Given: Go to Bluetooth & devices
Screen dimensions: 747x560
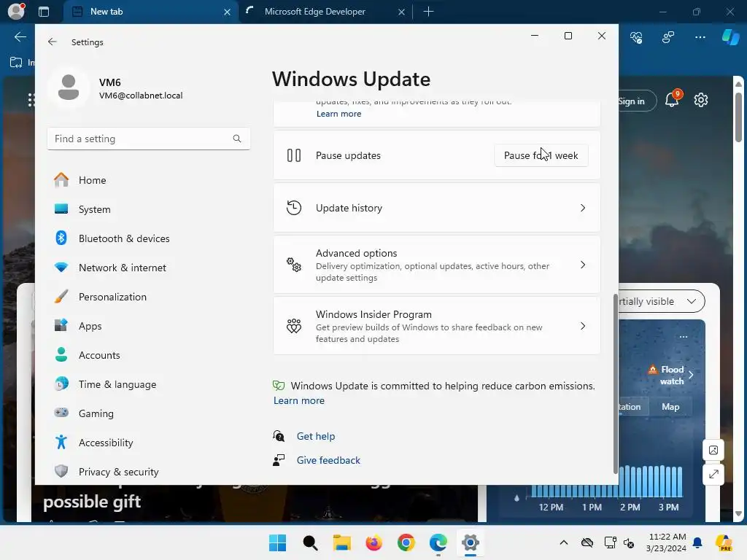Looking at the screenshot, I should pos(124,238).
